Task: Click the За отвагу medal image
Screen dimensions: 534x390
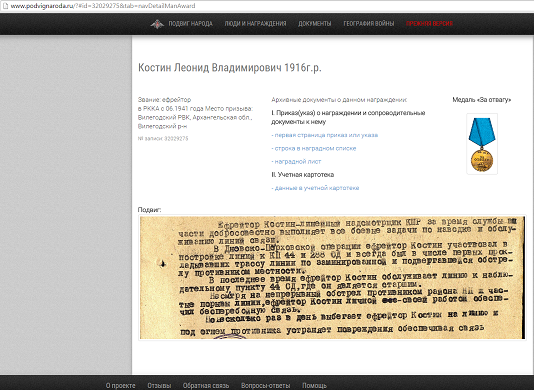Action: (482, 144)
